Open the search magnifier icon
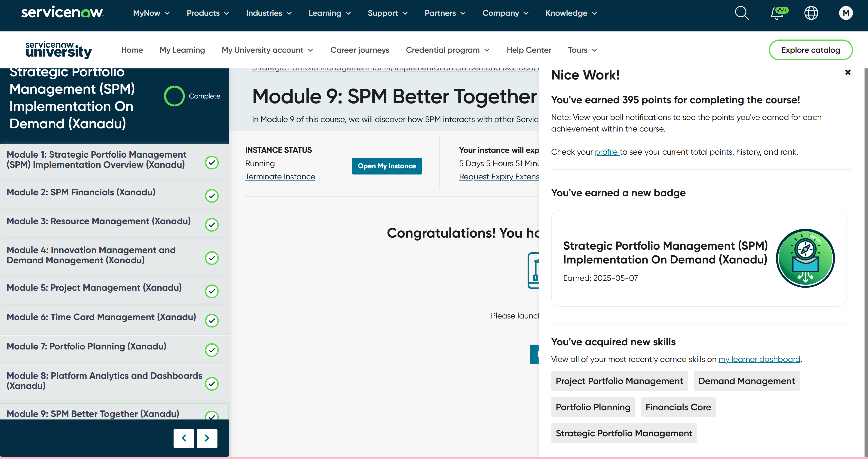Screen dimensions: 868x459 741,13
